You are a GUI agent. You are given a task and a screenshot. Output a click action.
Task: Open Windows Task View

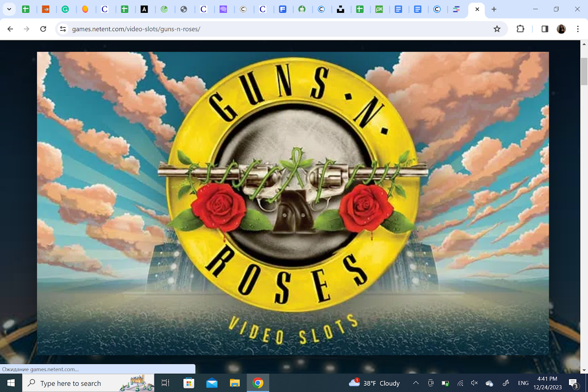click(165, 383)
